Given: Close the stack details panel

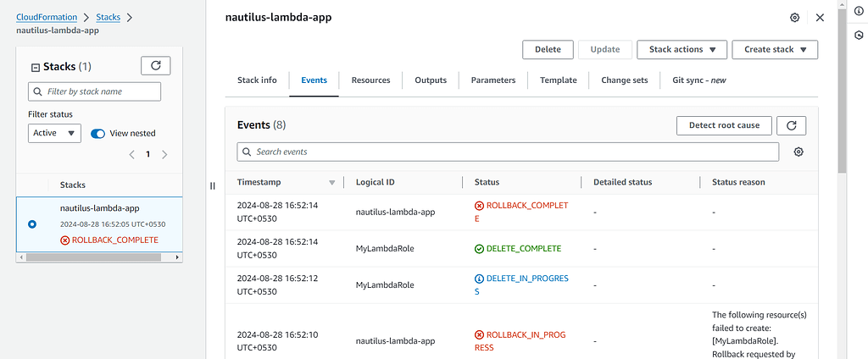Looking at the screenshot, I should point(820,18).
